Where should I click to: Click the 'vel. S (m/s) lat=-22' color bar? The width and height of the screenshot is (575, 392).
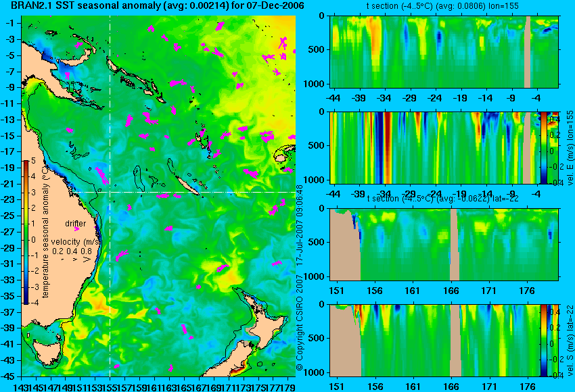pos(544,340)
